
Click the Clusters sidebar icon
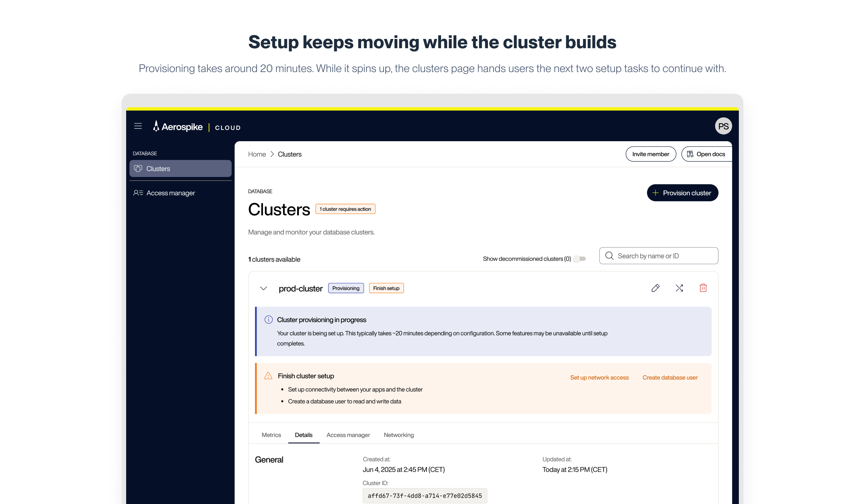(x=138, y=168)
